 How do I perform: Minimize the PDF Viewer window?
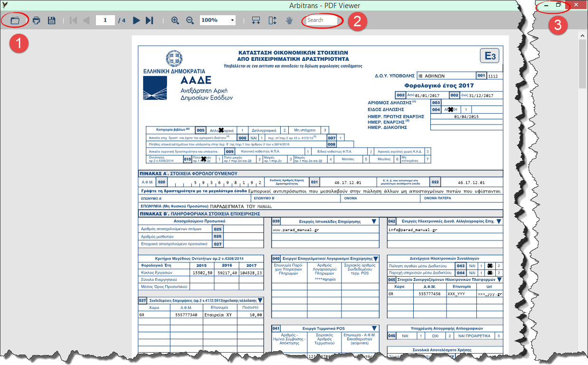click(x=547, y=5)
